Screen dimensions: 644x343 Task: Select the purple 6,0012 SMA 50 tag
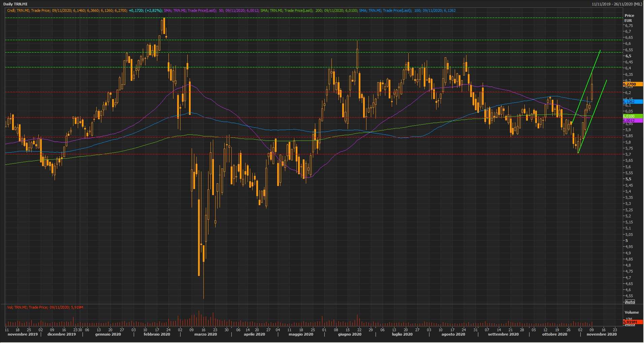click(x=632, y=121)
